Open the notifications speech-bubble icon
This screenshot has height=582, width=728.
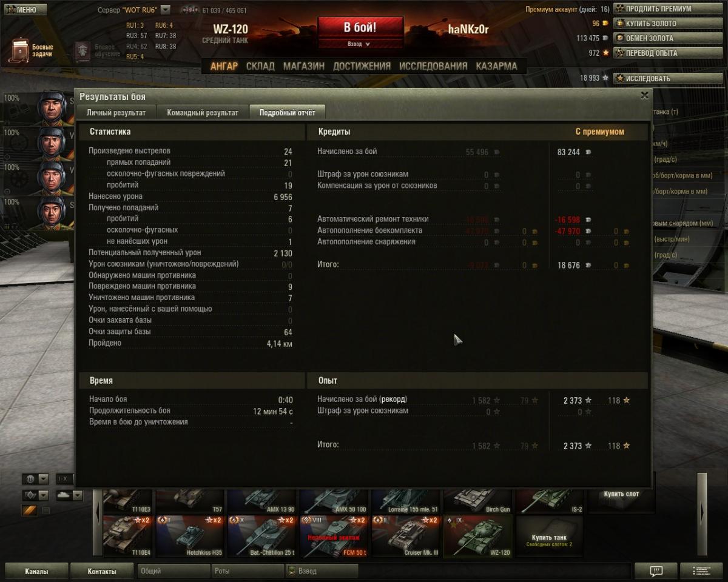(656, 571)
